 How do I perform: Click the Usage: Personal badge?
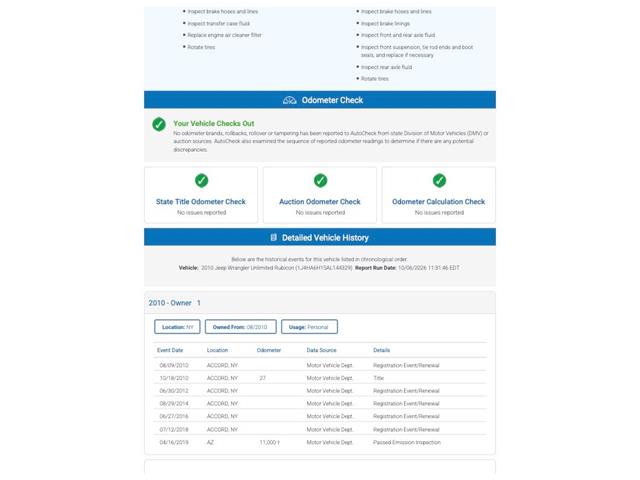309,327
